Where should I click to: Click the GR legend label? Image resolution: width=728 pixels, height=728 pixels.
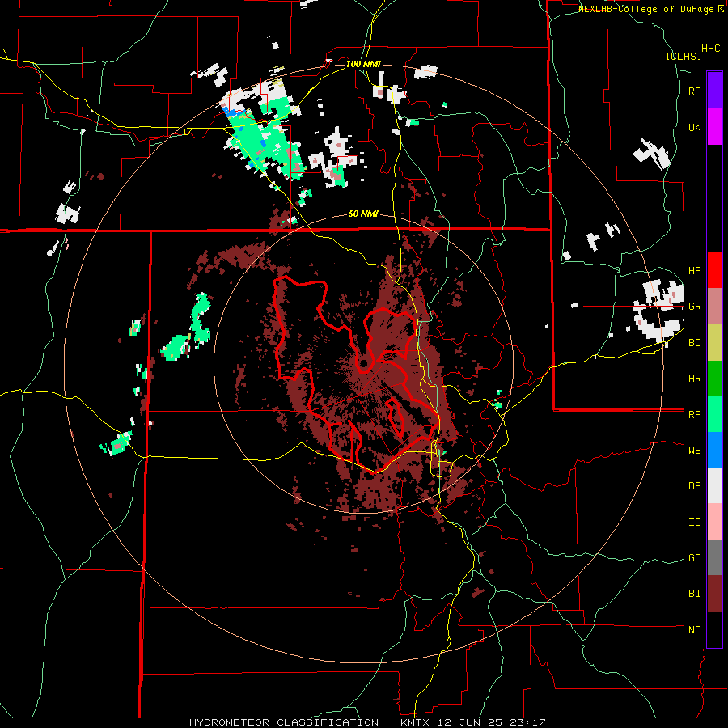[694, 307]
